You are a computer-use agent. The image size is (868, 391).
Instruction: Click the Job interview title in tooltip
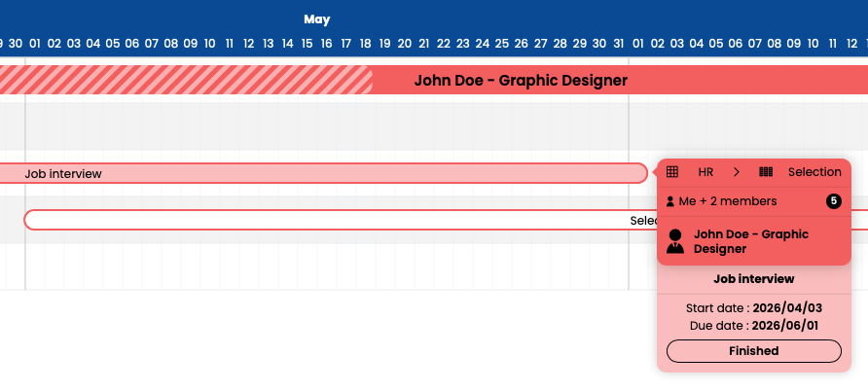[x=753, y=279]
